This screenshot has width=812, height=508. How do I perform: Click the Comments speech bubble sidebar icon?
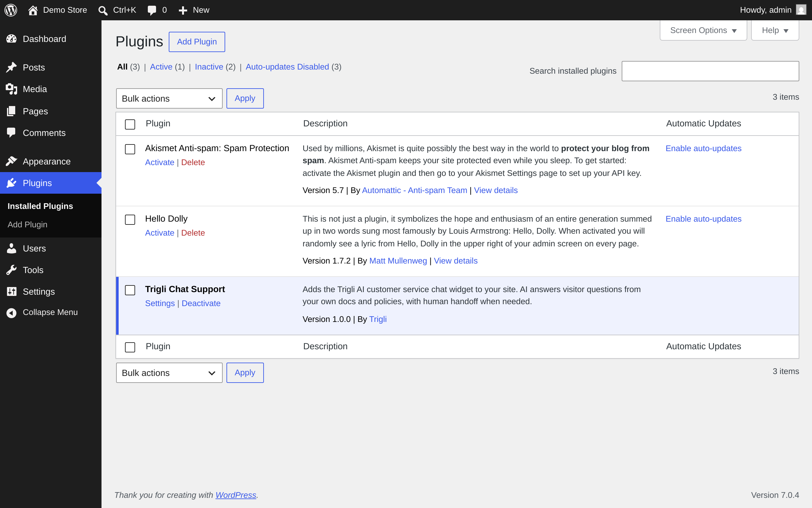click(x=11, y=133)
